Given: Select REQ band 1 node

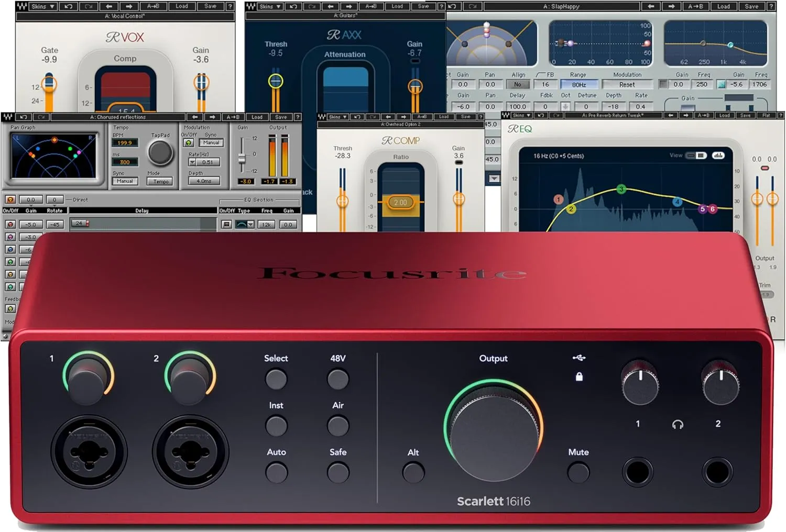Looking at the screenshot, I should pyautogui.click(x=559, y=199).
